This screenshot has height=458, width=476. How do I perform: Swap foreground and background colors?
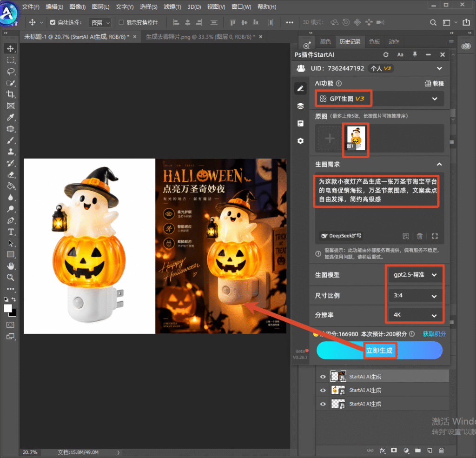click(x=13, y=299)
